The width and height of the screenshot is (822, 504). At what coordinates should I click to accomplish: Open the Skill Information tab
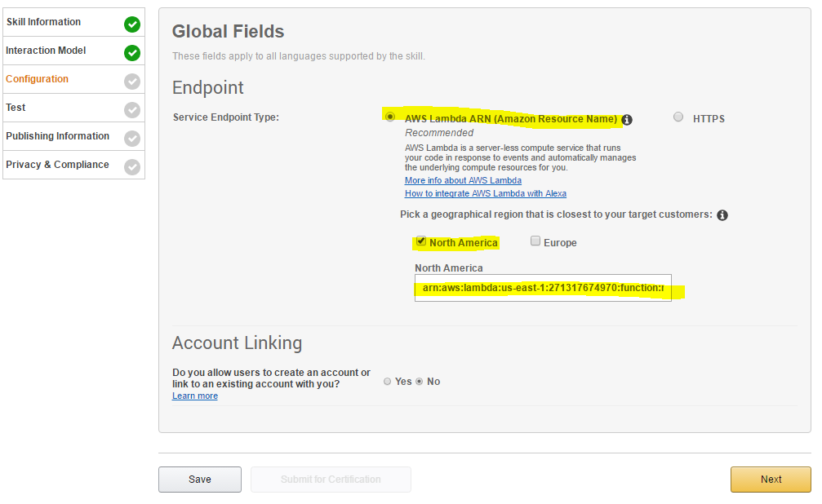click(x=44, y=22)
